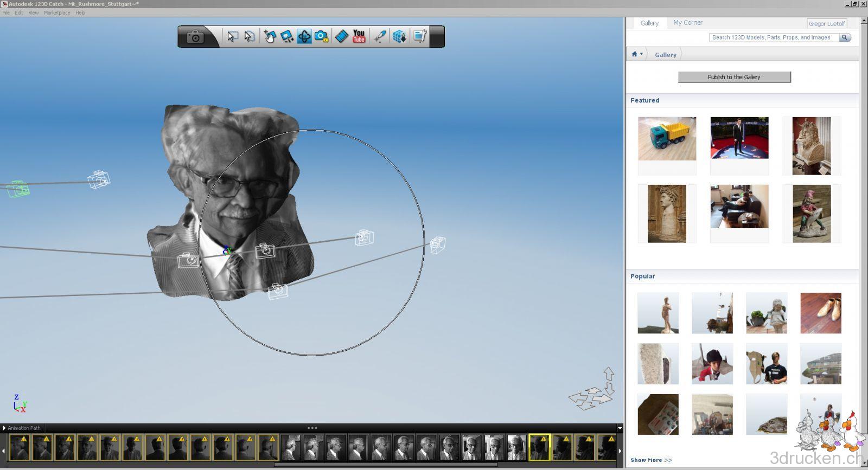Open the person on couch Featured thumbnail
The height and width of the screenshot is (470, 868).
point(739,207)
